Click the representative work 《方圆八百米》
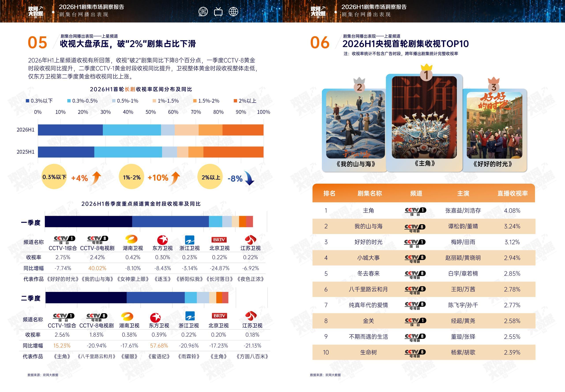The width and height of the screenshot is (565, 392). tap(252, 356)
